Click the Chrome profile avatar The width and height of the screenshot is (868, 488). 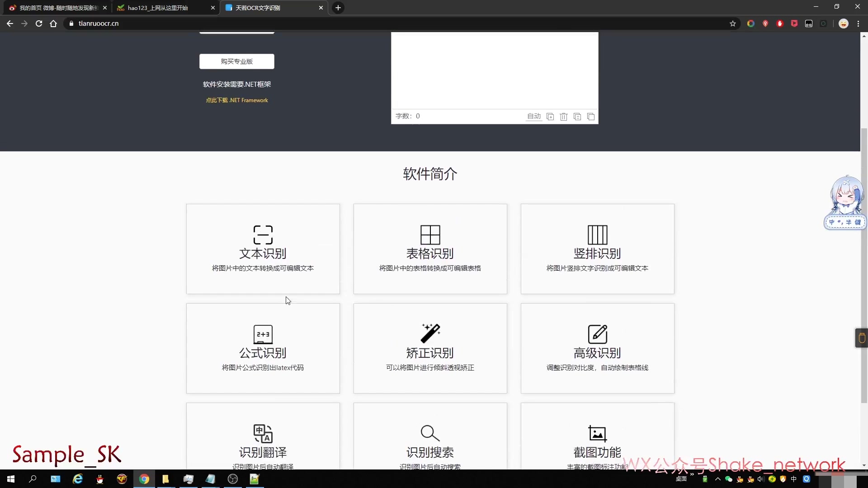[x=844, y=23]
